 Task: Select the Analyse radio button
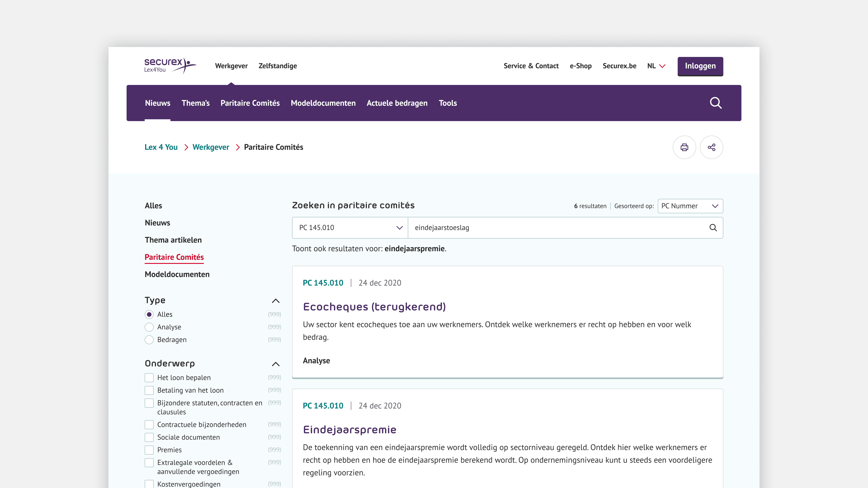pos(149,327)
